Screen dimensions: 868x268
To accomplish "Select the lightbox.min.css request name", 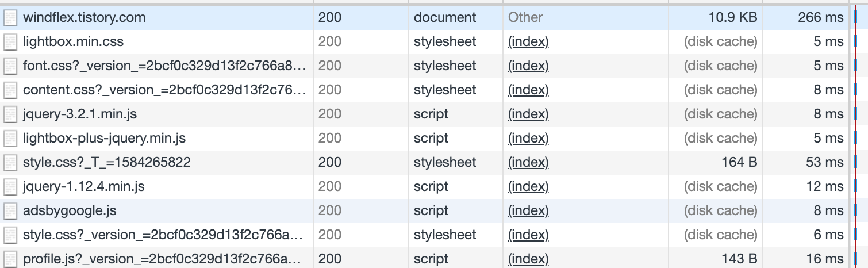I will [x=73, y=42].
